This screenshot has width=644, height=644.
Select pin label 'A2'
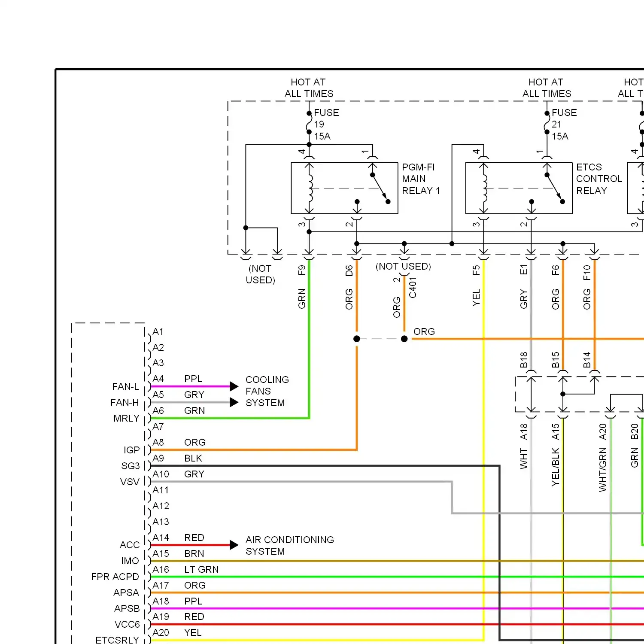[158, 347]
